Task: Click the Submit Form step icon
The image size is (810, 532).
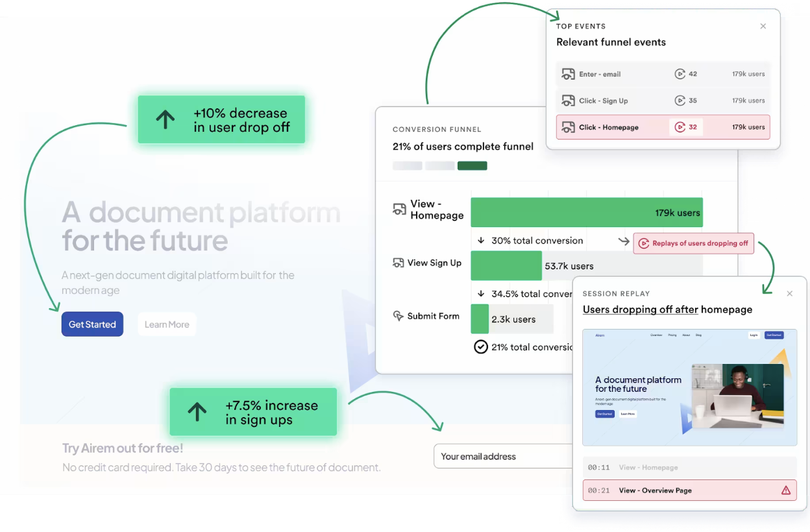Action: coord(399,316)
